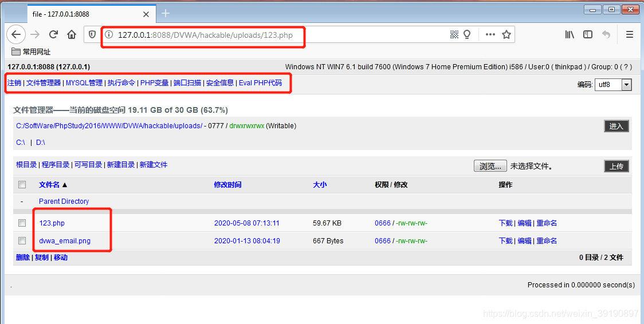The height and width of the screenshot is (324, 644).
Task: Check the box next to dvwa_email.png
Action: coord(22,241)
